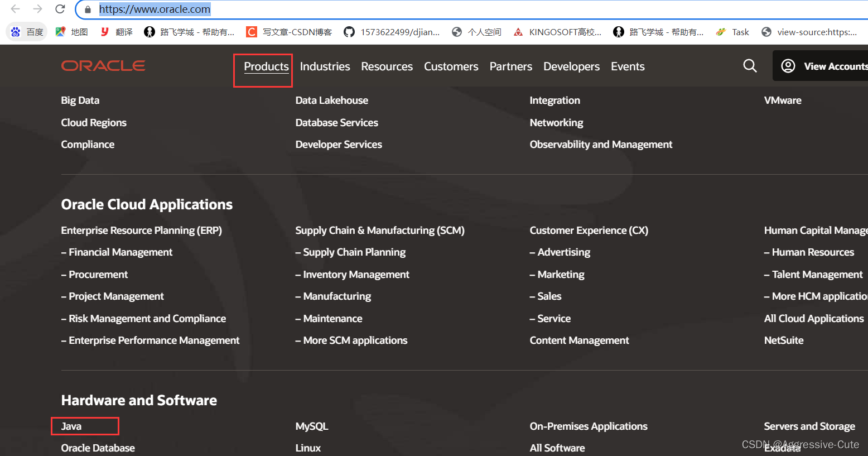Open the NetSuite link

[784, 340]
